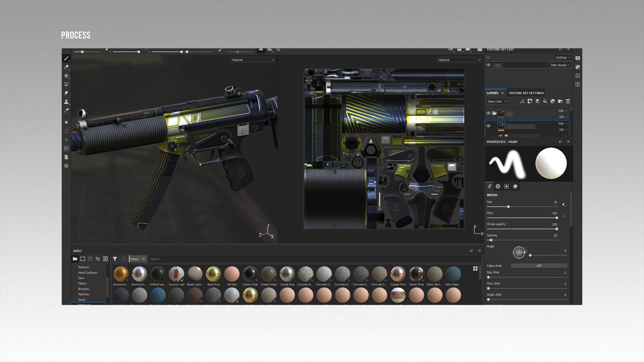Image resolution: width=644 pixels, height=362 pixels.
Task: Open the shelf folder view icon
Action: [x=75, y=259]
